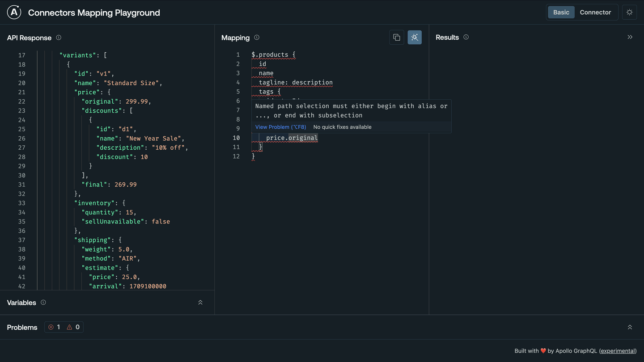Place cursor on price.original in mapping editor
Screen dimensions: 644x362
[292, 138]
